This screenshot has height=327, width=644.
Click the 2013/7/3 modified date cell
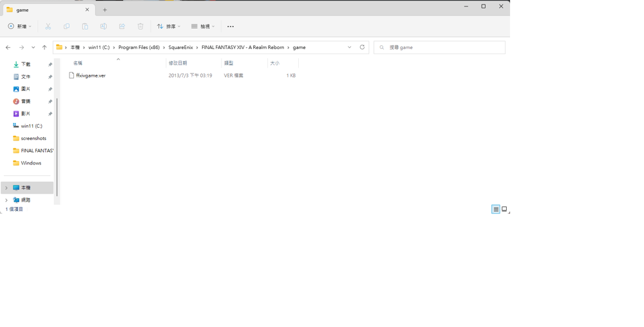coord(190,75)
